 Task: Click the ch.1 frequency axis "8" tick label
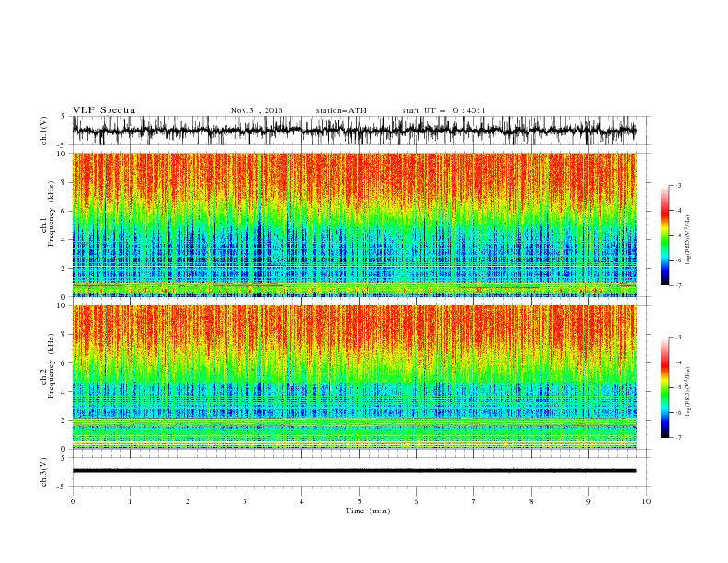[63, 182]
